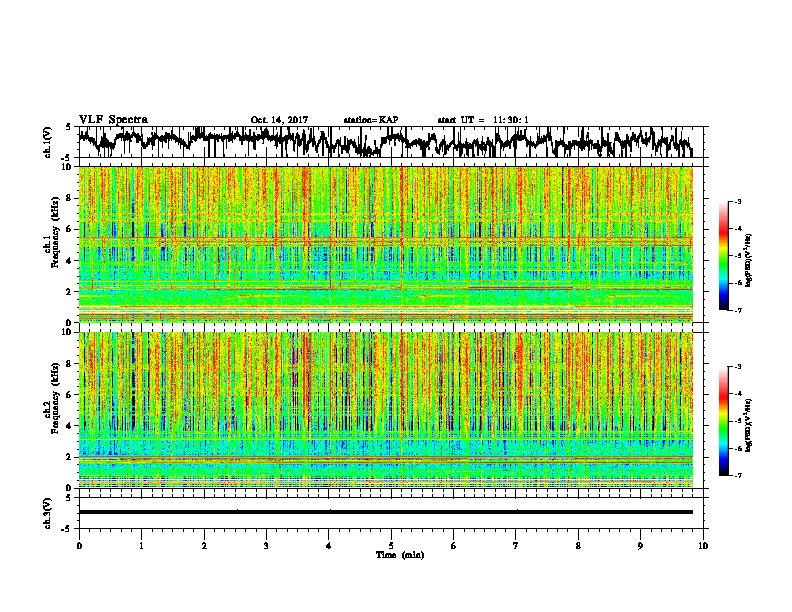Click the "ch.1(V)" vertical axis label

click(x=47, y=142)
